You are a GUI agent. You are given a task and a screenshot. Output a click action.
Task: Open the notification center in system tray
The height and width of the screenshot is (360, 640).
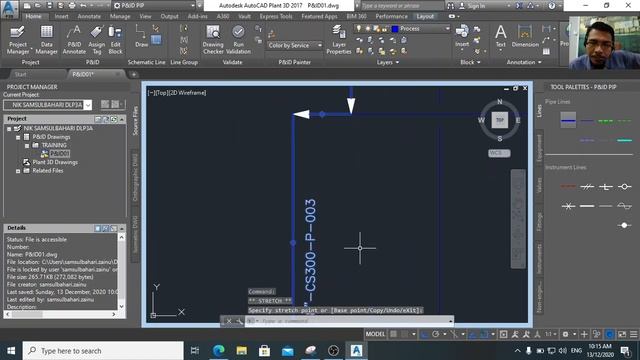point(625,351)
